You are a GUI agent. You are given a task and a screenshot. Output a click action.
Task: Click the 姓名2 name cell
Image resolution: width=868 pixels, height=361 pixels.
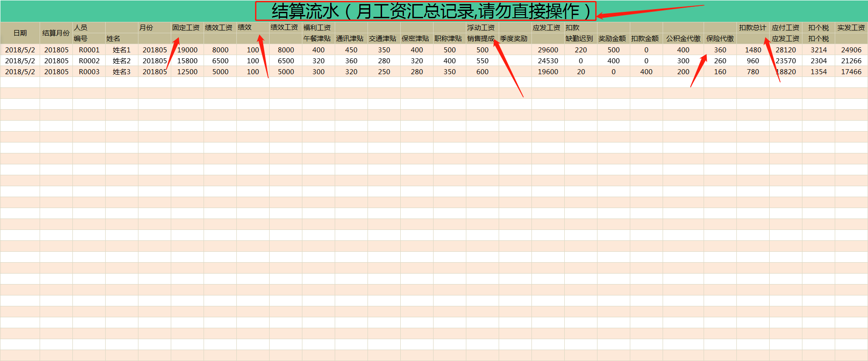click(122, 61)
